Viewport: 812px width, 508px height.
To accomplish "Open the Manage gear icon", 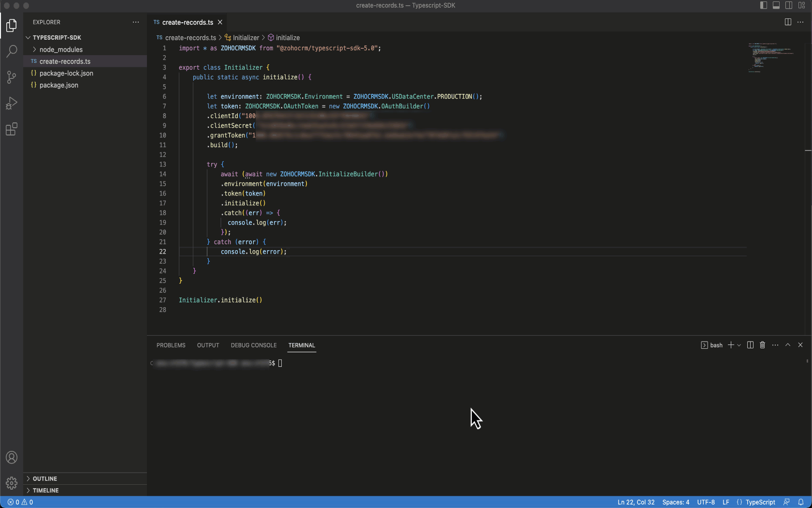I will [x=12, y=482].
